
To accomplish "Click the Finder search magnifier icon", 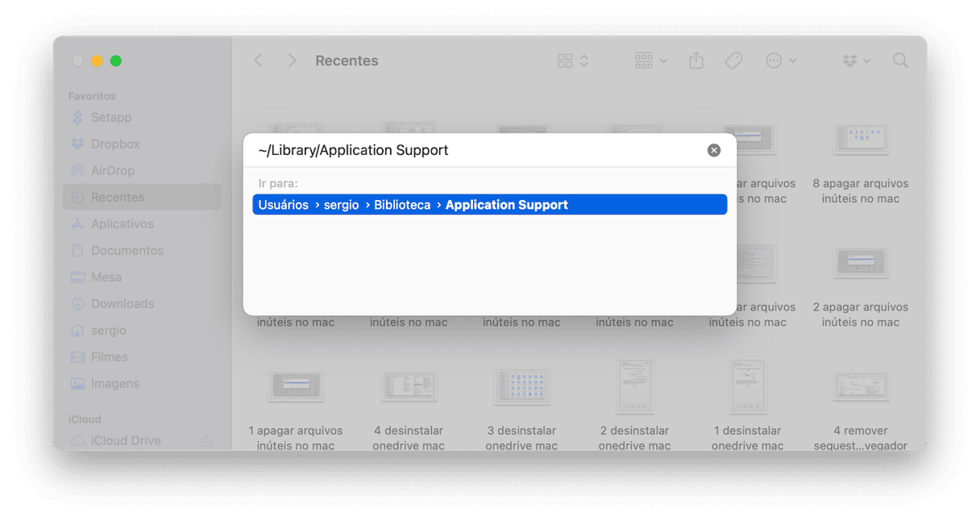I will pyautogui.click(x=900, y=60).
